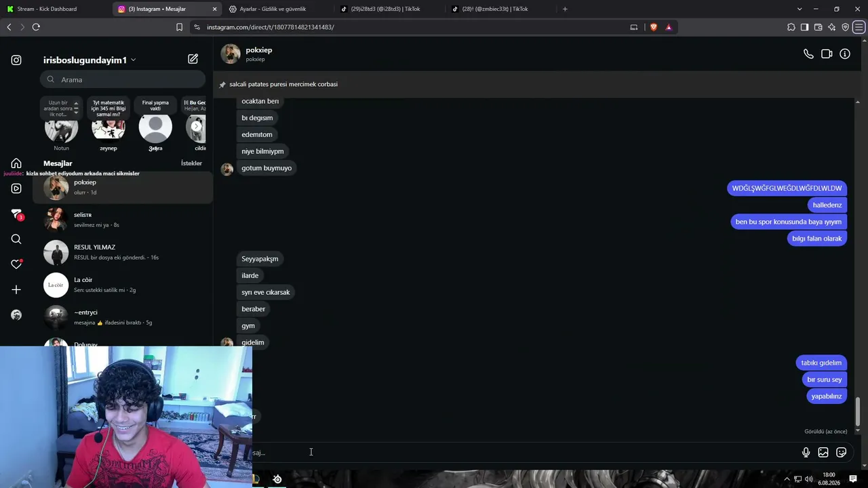Click the address bar URL
868x488 pixels.
click(271, 27)
